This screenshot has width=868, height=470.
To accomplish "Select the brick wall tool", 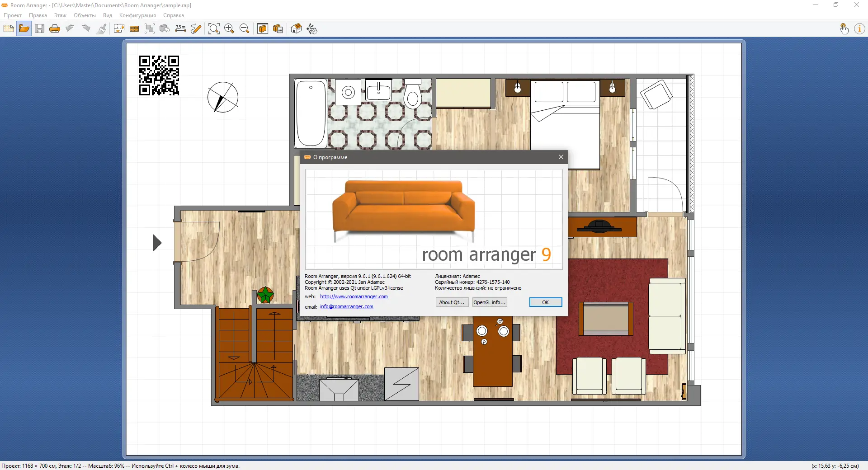I will (134, 29).
